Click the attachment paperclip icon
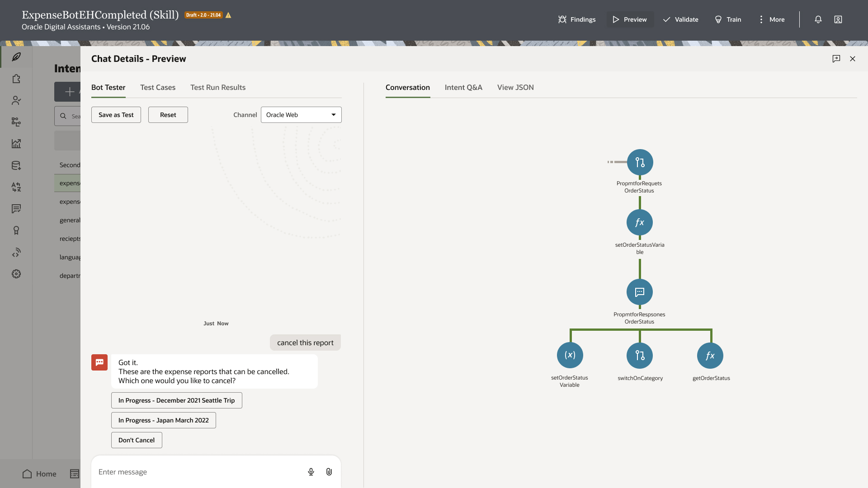 click(x=329, y=472)
